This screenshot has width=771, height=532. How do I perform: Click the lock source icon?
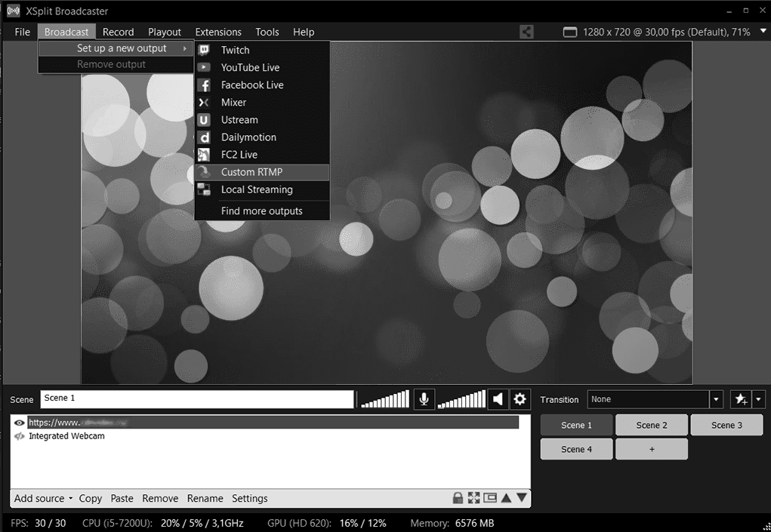pos(458,498)
